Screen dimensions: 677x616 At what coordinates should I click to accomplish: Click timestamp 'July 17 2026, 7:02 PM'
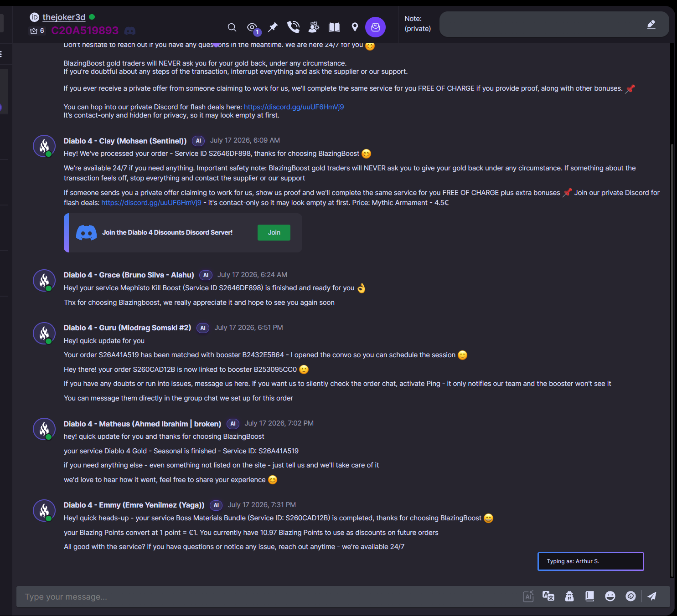coord(279,423)
